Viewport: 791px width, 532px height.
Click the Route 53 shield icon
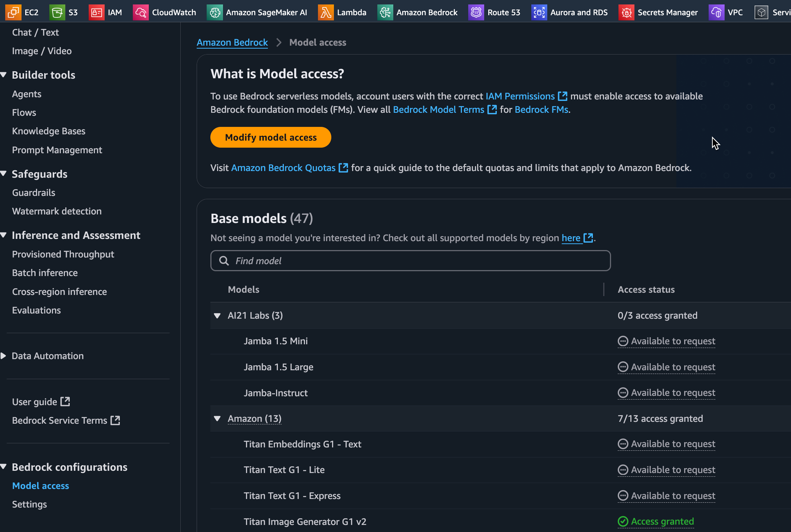pos(476,12)
